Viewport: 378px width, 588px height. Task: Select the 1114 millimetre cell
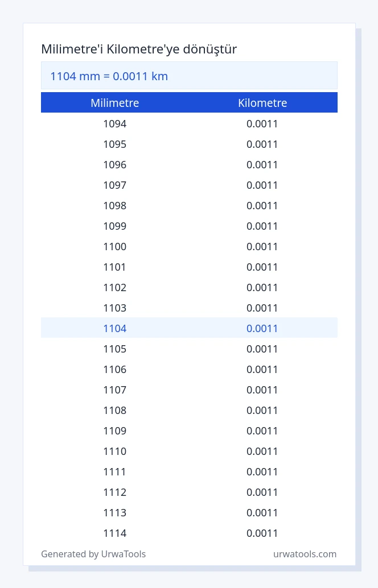coord(115,533)
